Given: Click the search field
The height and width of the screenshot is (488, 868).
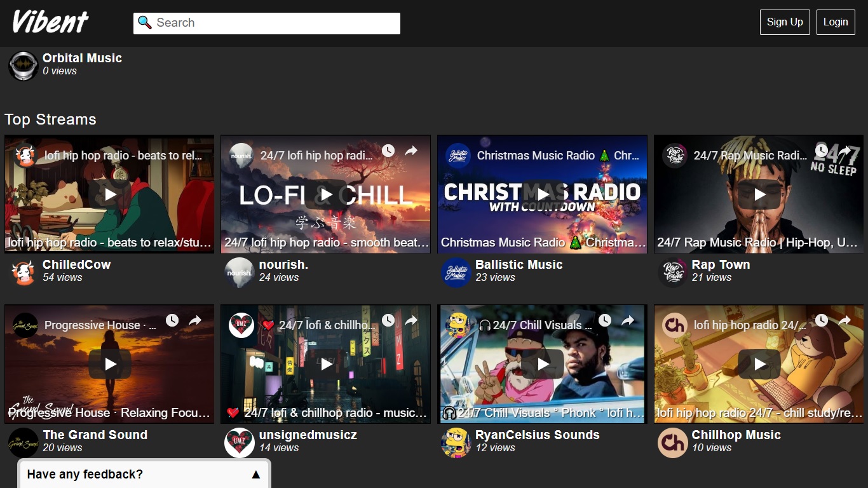Looking at the screenshot, I should point(267,23).
